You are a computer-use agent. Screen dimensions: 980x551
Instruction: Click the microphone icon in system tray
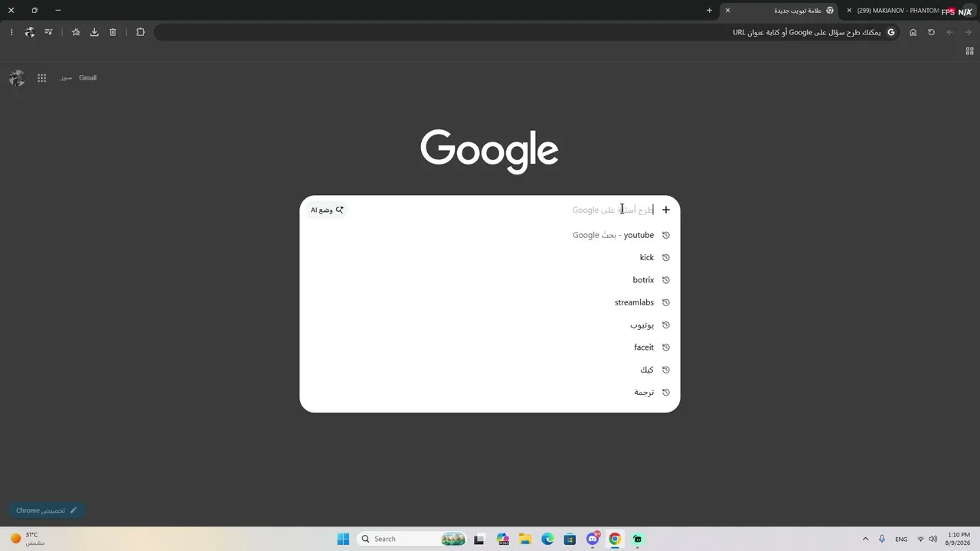(882, 539)
